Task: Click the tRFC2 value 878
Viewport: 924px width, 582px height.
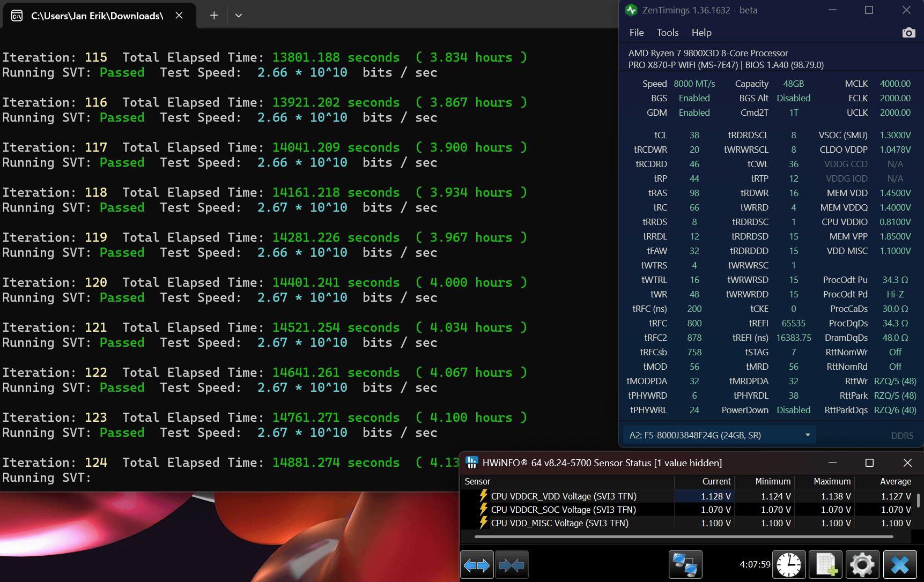Action: [x=694, y=338]
